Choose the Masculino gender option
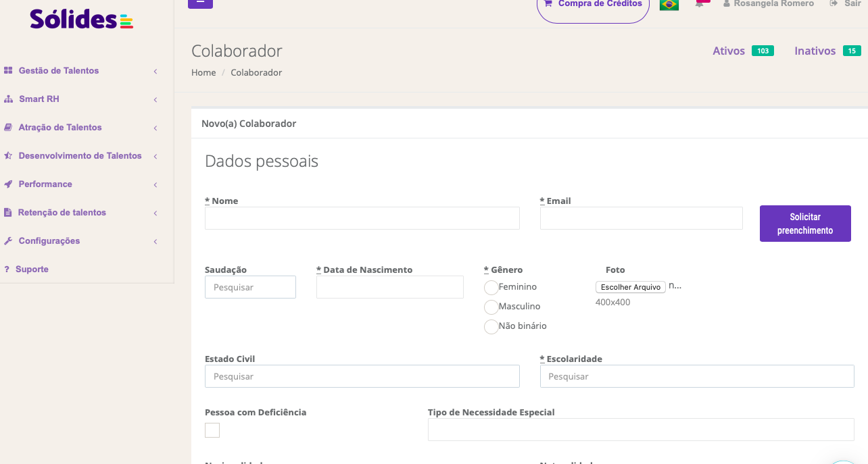The height and width of the screenshot is (464, 868). pyautogui.click(x=491, y=307)
